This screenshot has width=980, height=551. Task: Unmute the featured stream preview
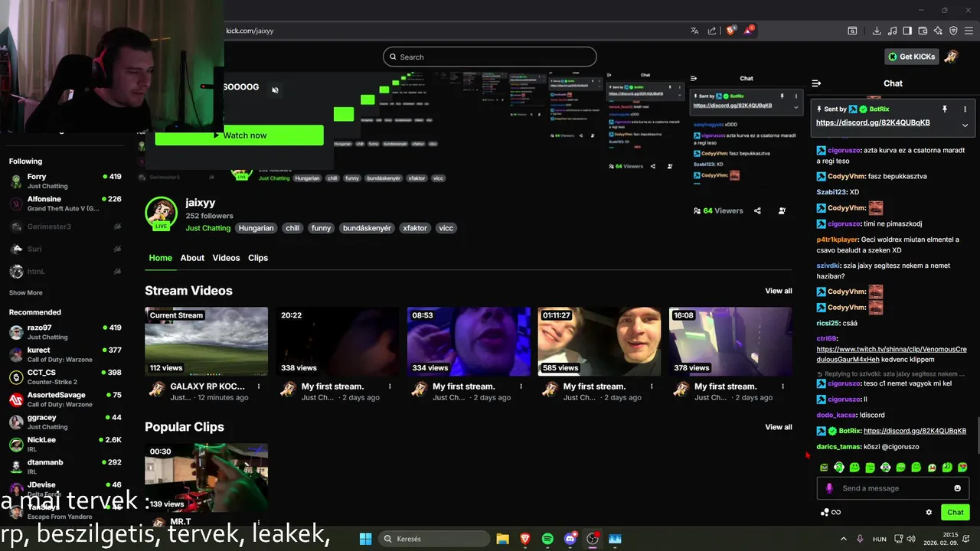click(x=275, y=90)
